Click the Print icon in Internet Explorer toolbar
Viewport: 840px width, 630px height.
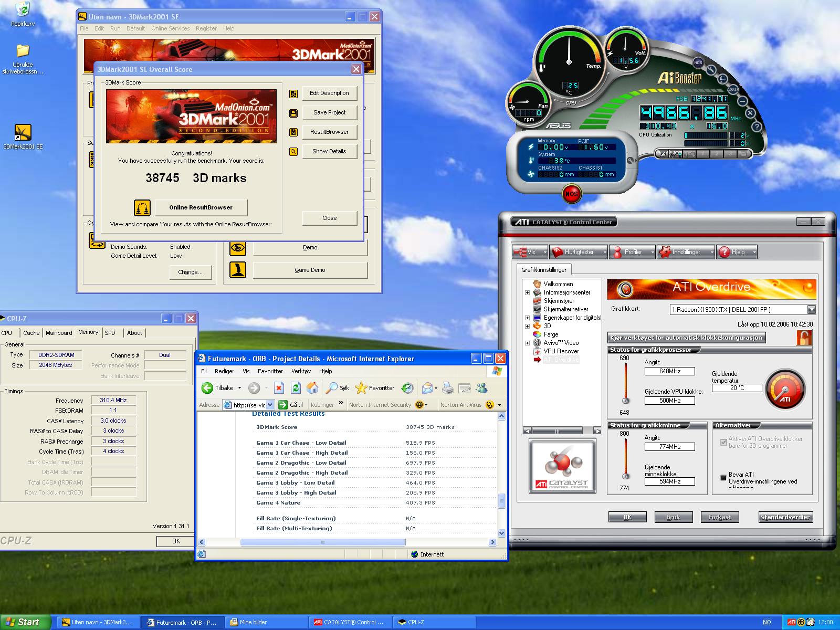click(x=447, y=388)
